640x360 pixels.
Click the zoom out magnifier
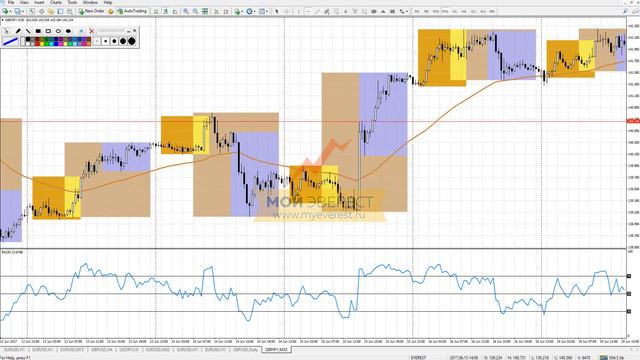(196, 11)
